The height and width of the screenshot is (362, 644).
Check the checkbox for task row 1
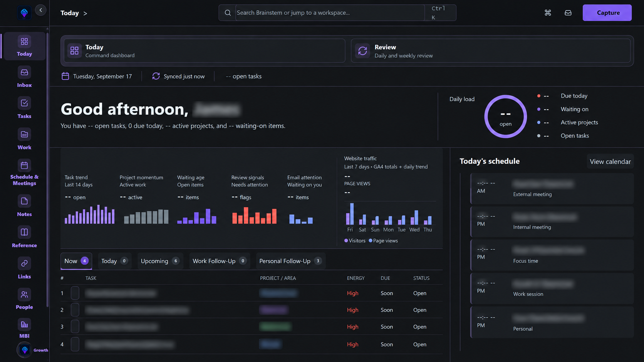pos(75,293)
